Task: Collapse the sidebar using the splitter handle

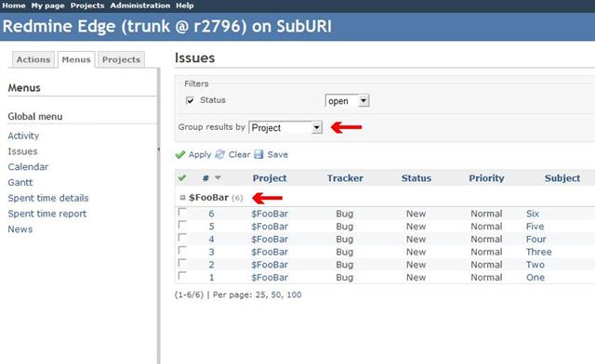Action: tap(158, 149)
